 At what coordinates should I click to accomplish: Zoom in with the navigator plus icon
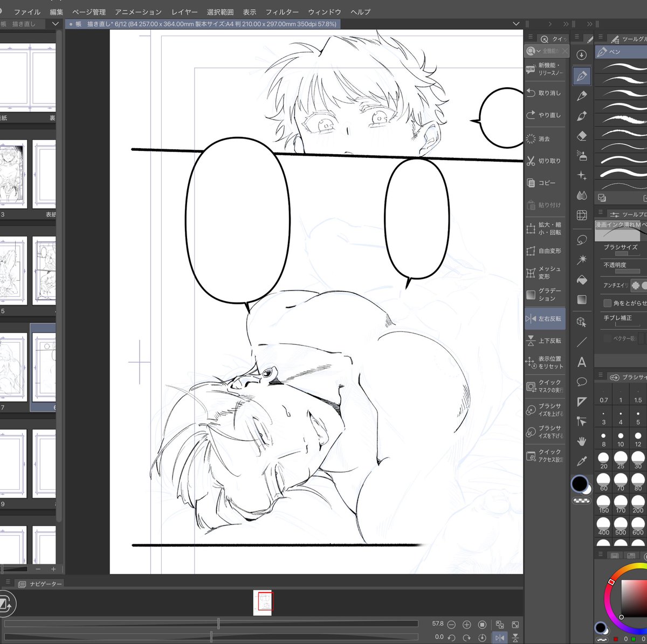467,624
